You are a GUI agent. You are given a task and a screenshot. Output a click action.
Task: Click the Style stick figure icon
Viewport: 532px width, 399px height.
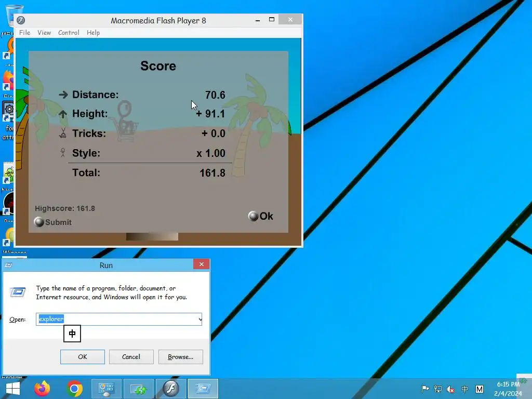pos(63,153)
